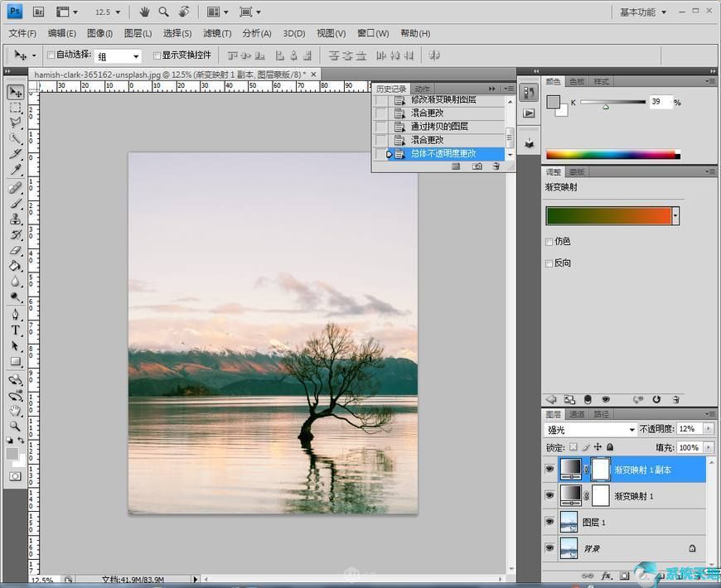Open the 滤镜(T) menu
Image resolution: width=721 pixels, height=588 pixels.
(217, 33)
